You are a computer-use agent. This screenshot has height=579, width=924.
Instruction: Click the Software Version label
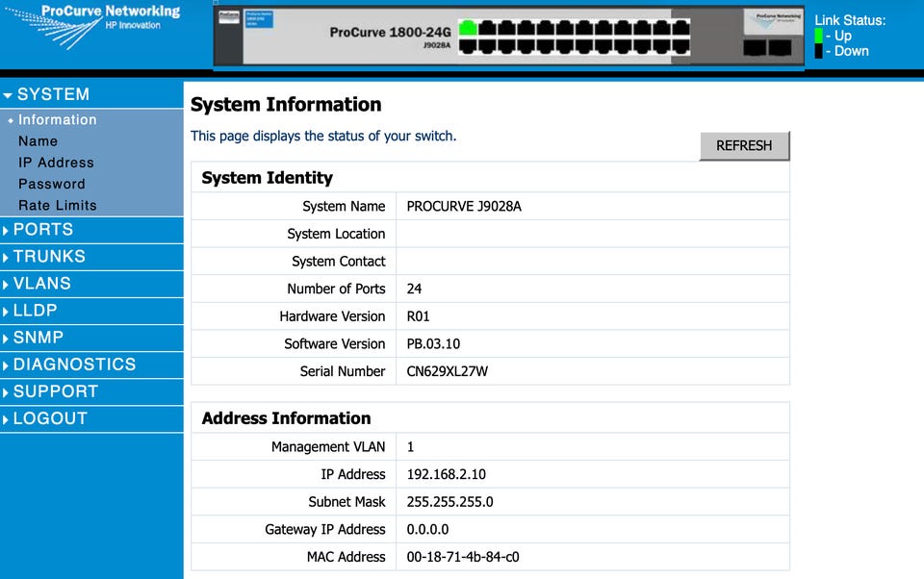click(335, 344)
